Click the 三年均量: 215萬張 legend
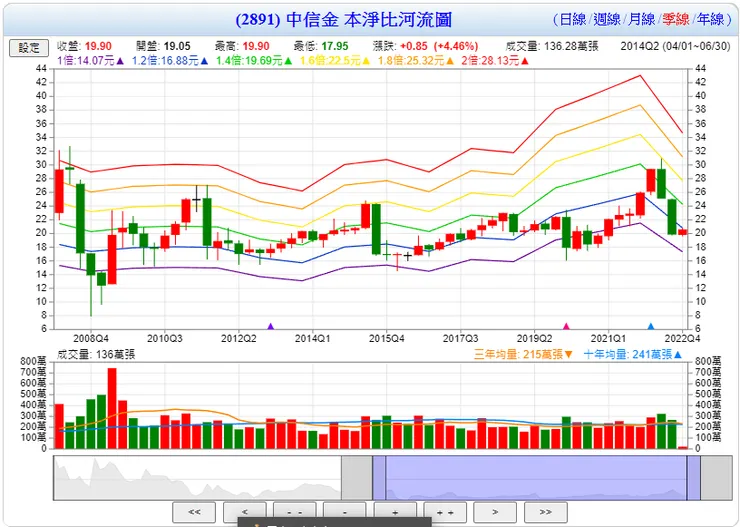The image size is (740, 527). (523, 354)
